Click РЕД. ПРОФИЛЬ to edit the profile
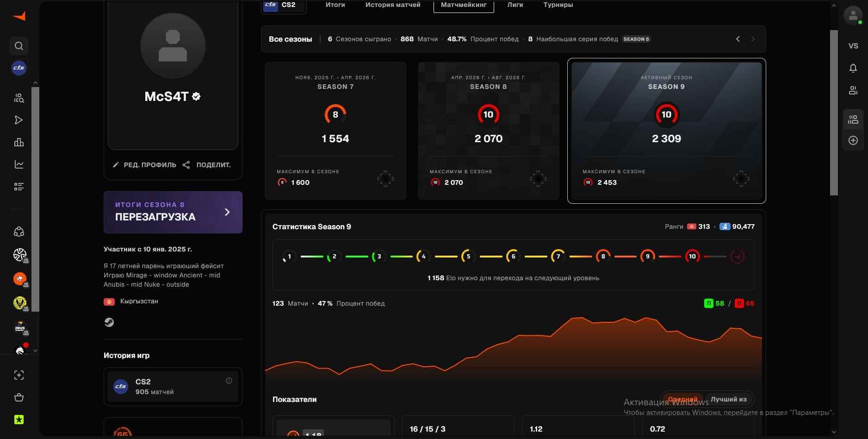868x439 pixels. pyautogui.click(x=144, y=165)
